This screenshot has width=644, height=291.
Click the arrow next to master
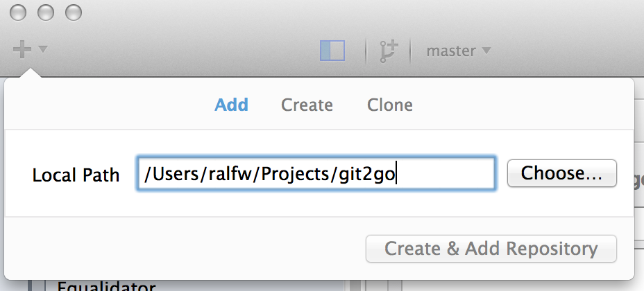pos(486,51)
